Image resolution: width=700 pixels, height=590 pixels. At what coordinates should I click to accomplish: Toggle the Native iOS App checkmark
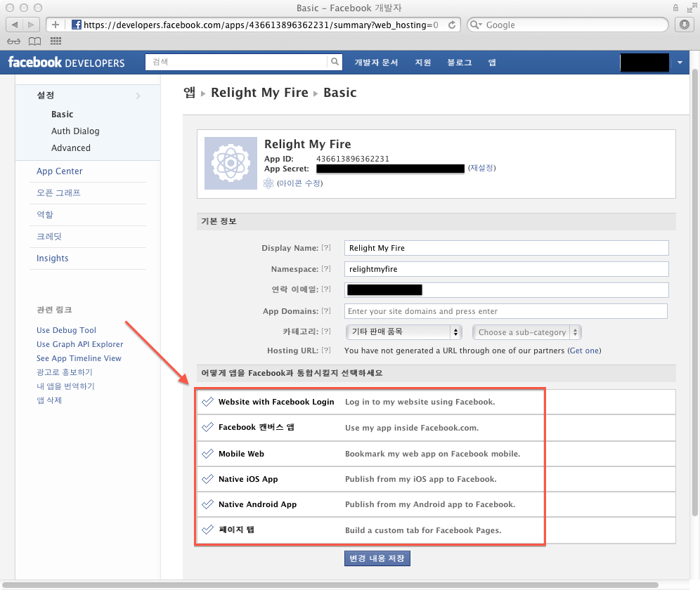[x=207, y=480]
